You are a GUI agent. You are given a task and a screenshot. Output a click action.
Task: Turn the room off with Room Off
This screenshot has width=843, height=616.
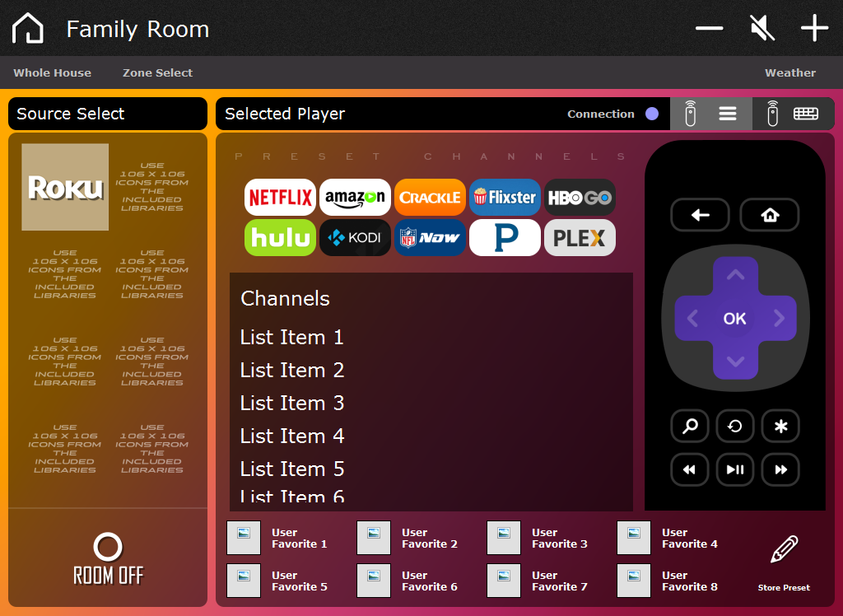[108, 559]
